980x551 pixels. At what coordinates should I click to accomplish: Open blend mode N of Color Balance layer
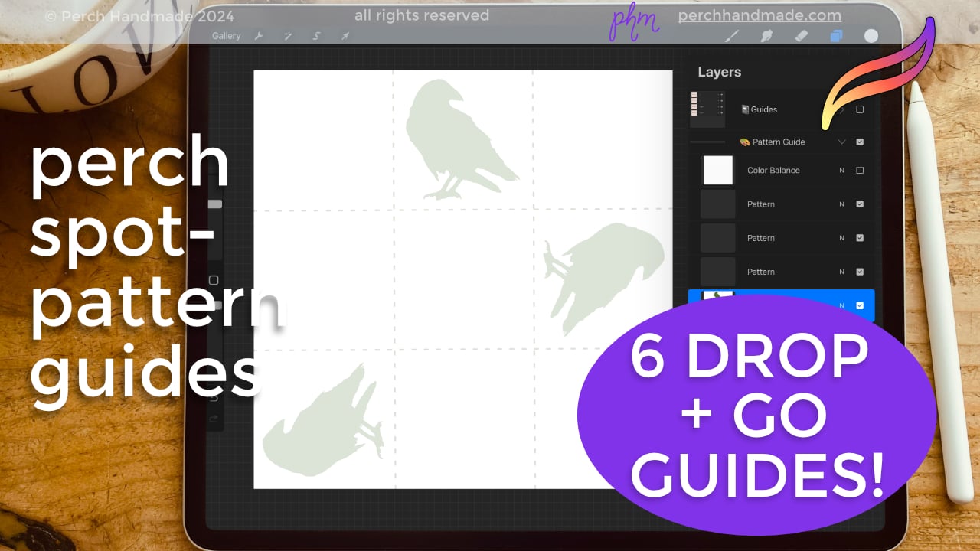click(841, 170)
